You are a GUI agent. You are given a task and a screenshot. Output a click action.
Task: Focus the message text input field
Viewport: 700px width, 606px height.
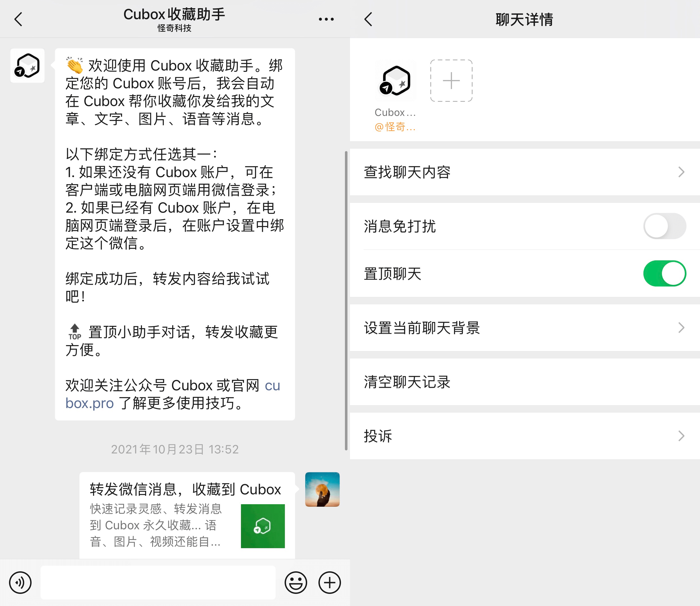click(158, 582)
